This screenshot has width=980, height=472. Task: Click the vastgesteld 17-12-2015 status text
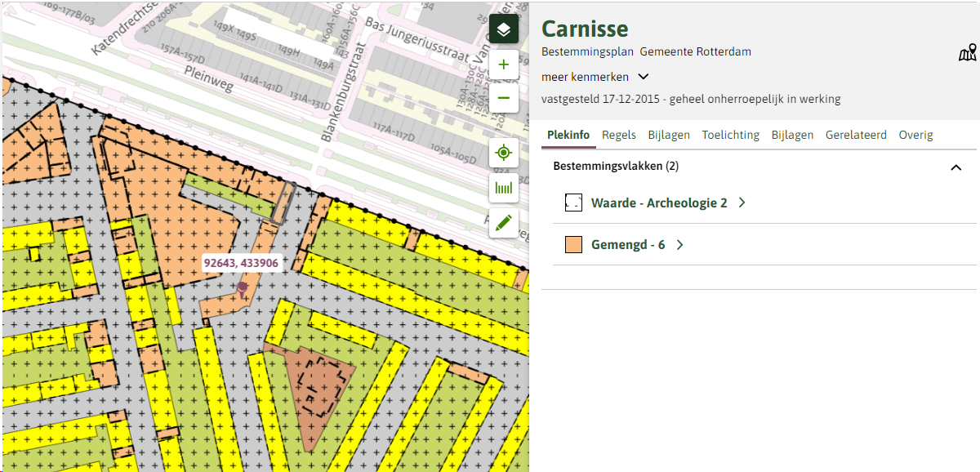tap(691, 99)
